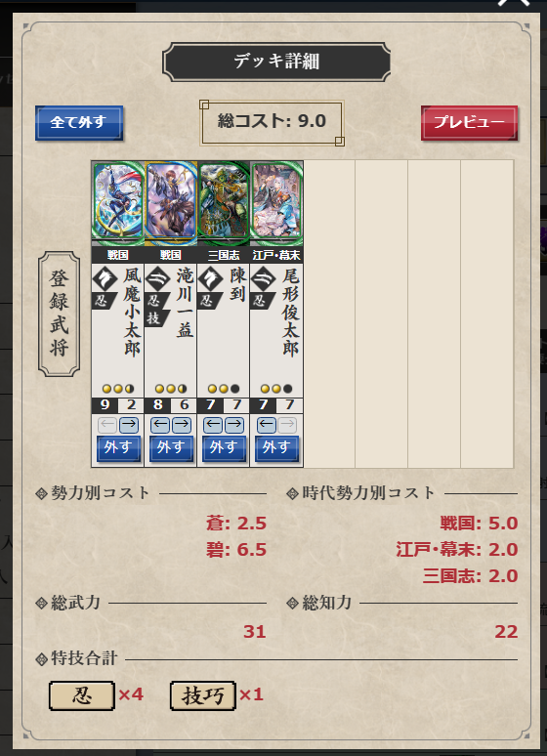This screenshot has height=756, width=547.
Task: Remove 風魔小太郎 with 外す button
Action: click(117, 448)
